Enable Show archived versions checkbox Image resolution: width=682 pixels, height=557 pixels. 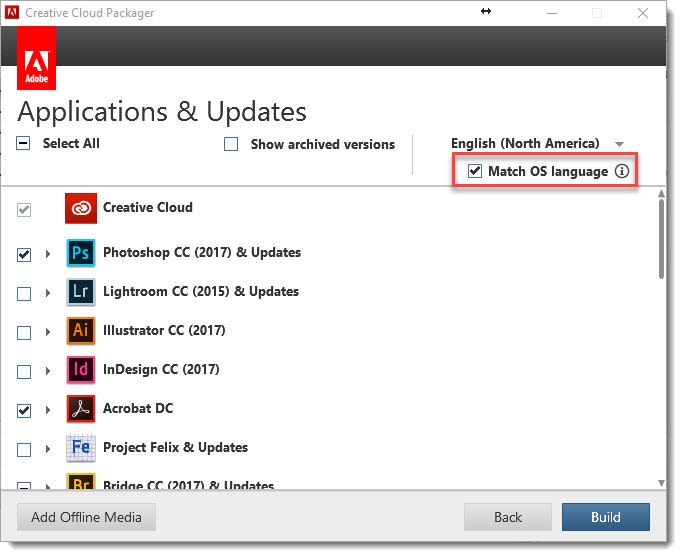point(231,144)
